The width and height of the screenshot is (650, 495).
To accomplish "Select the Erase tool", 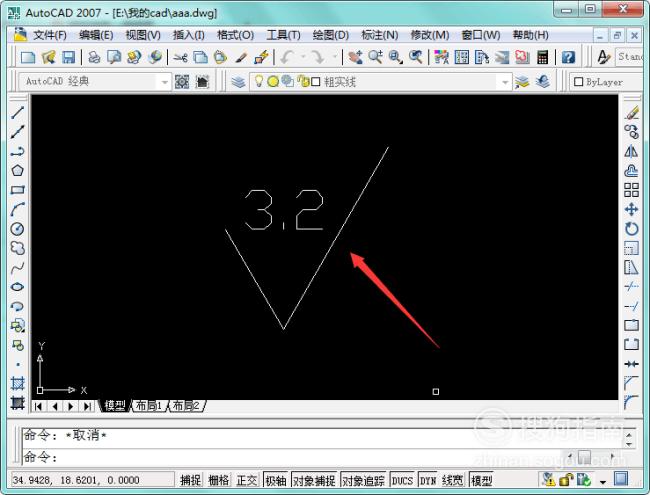I will [632, 113].
